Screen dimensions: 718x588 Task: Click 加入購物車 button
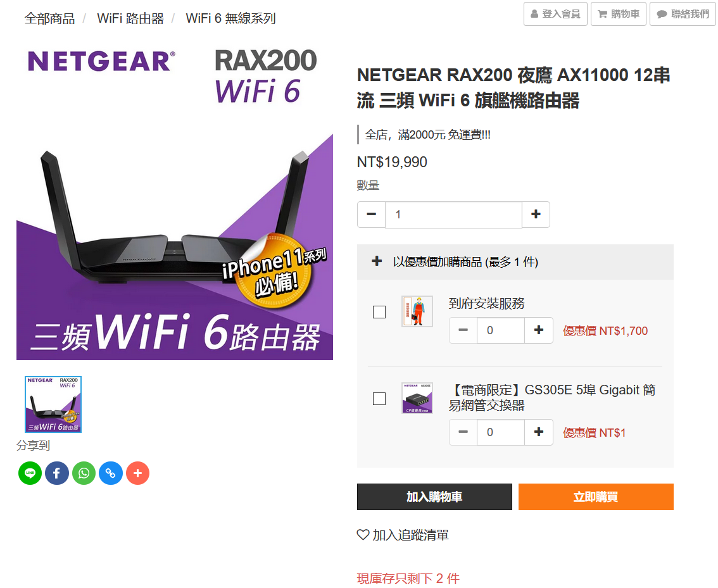pyautogui.click(x=434, y=496)
